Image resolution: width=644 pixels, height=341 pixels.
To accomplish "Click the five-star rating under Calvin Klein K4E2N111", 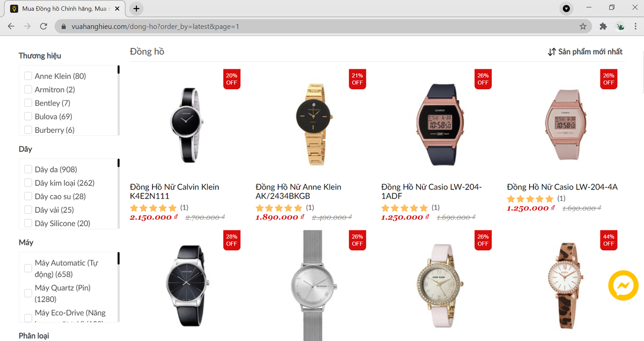I will pyautogui.click(x=153, y=208).
